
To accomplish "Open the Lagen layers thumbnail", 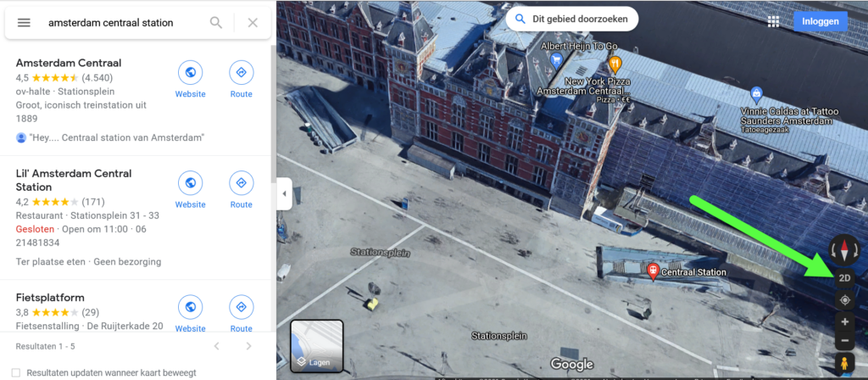I will coord(316,347).
